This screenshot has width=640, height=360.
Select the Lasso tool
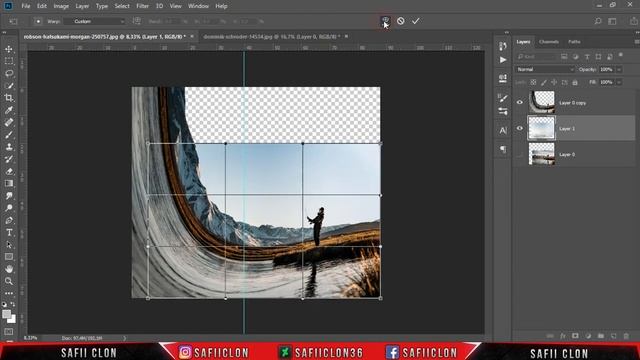(9, 73)
